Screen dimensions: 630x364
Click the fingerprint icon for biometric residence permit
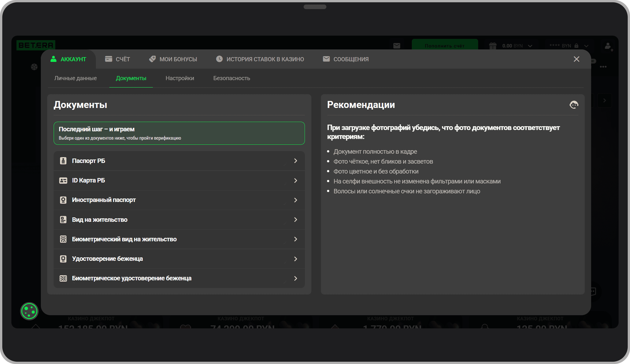click(63, 239)
